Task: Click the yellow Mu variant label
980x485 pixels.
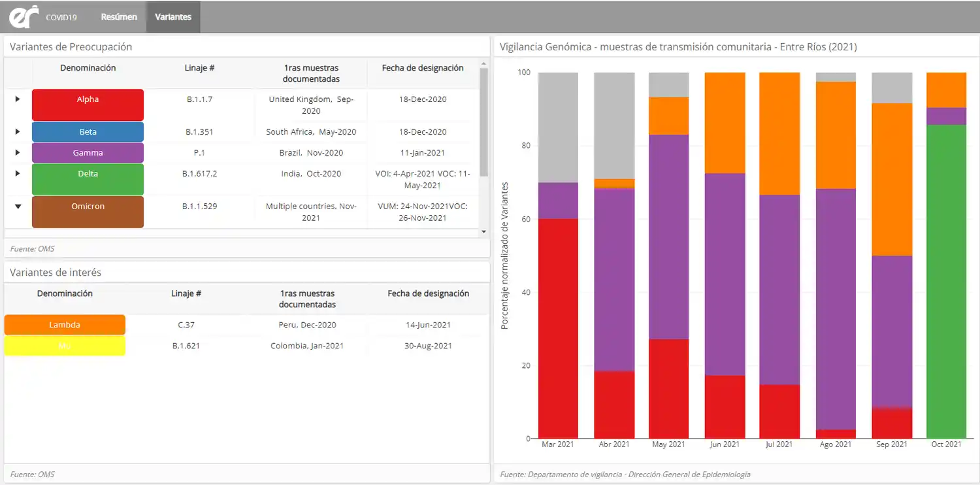Action: (x=65, y=346)
